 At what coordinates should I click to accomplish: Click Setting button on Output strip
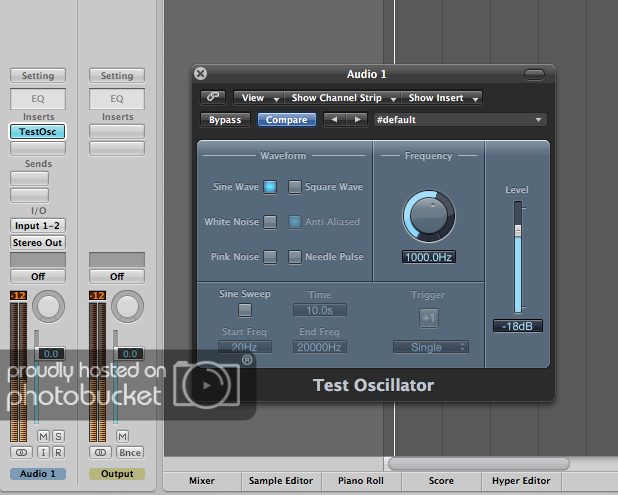pyautogui.click(x=117, y=75)
